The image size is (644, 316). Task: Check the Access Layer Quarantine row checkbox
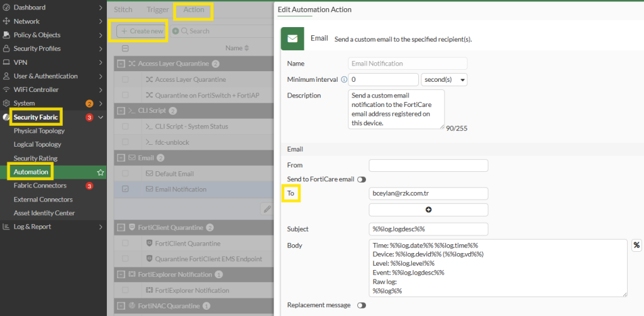pos(125,79)
